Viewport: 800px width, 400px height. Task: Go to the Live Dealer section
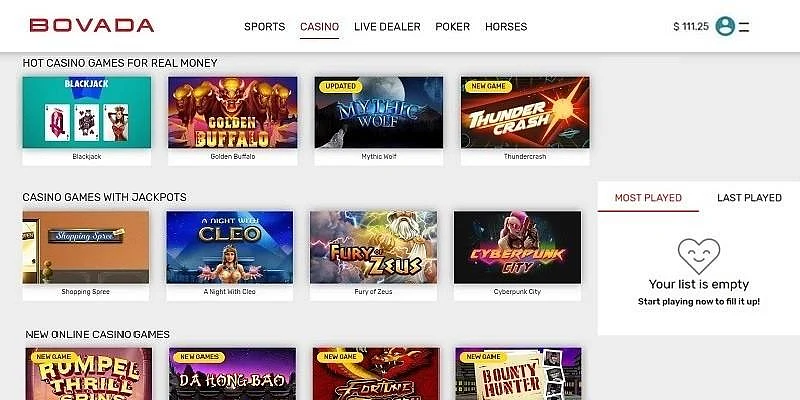point(387,27)
